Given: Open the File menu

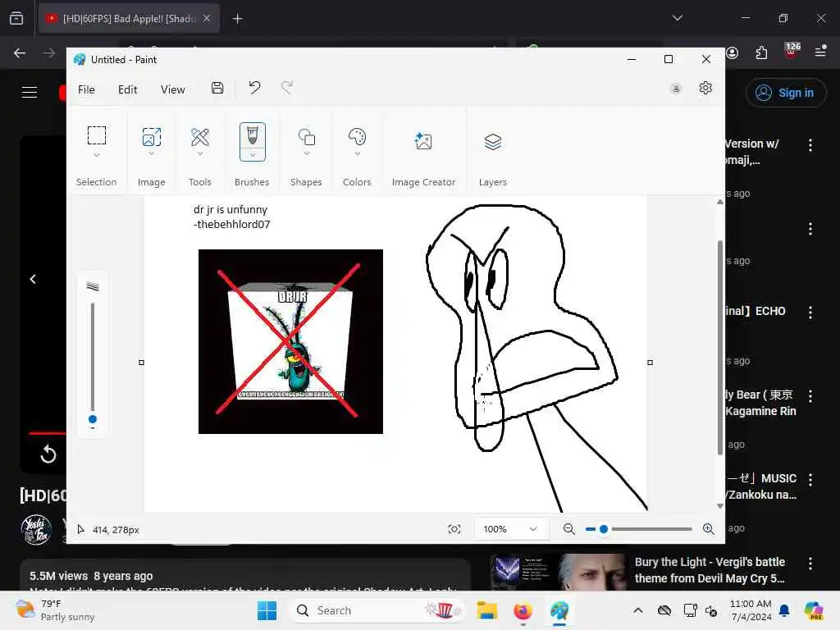Looking at the screenshot, I should (86, 89).
